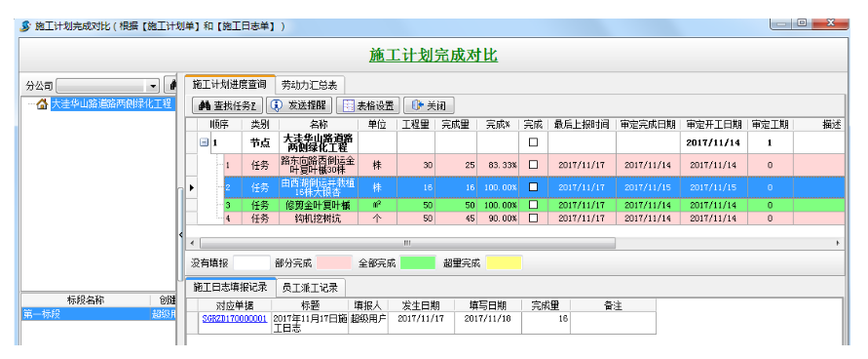Click the info icon on 发送提醒
The height and width of the screenshot is (359, 868).
point(277,105)
